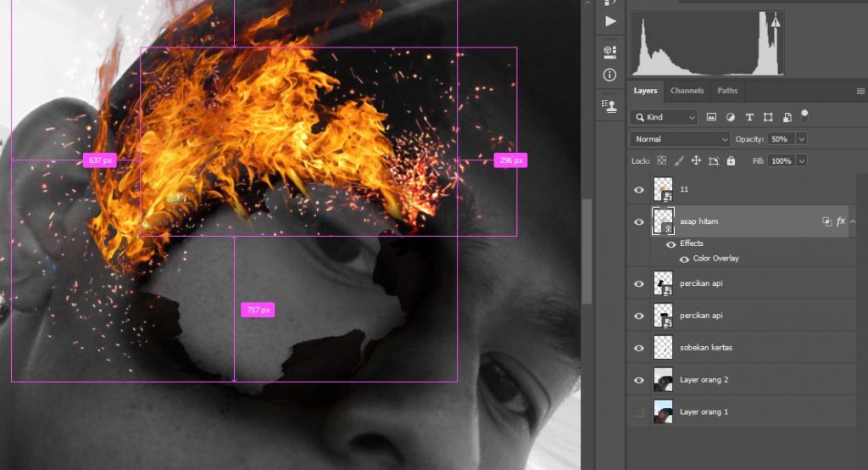
Task: Select Layer orang 1 thumbnail
Action: pyautogui.click(x=663, y=411)
